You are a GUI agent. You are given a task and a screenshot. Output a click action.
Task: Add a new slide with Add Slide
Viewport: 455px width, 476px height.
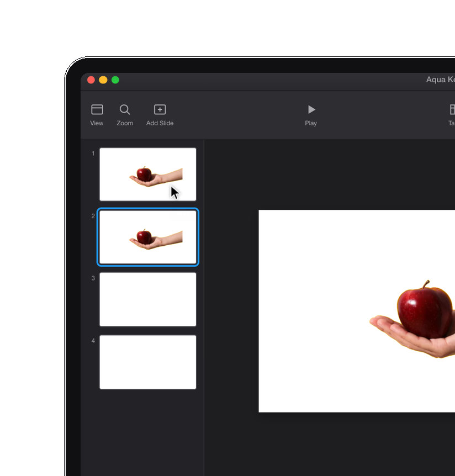[160, 115]
